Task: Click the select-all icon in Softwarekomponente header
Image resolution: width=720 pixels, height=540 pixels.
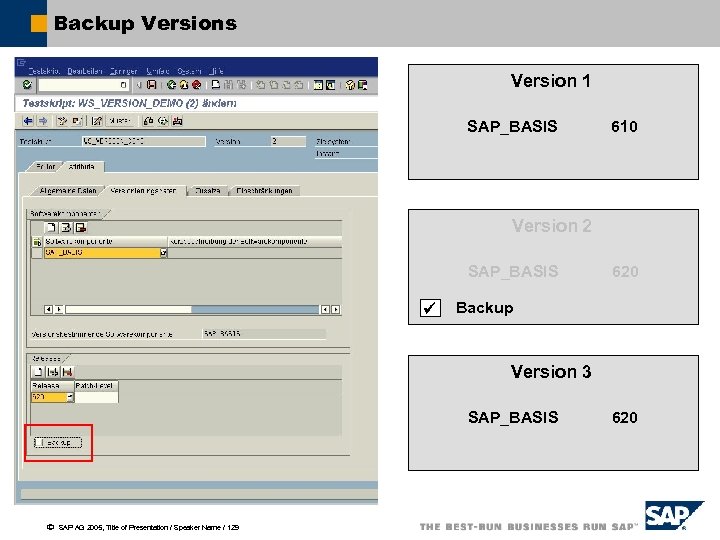Action: pos(37,242)
